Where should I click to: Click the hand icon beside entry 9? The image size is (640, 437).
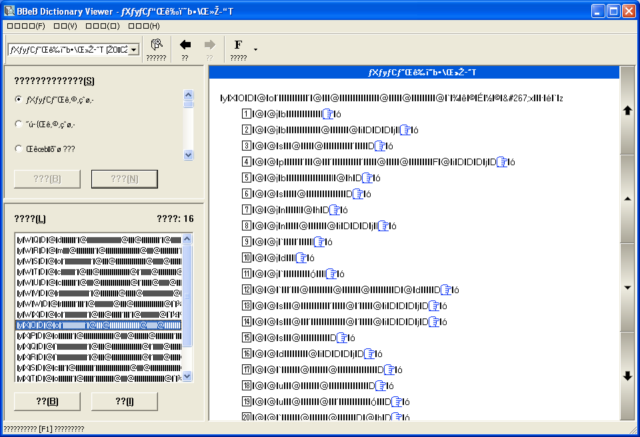pos(319,242)
